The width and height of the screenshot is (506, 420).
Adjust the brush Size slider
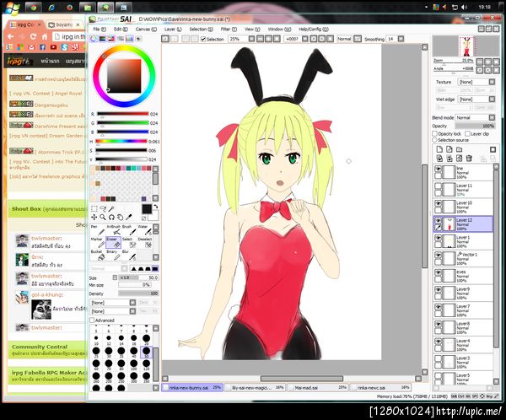[x=139, y=277]
